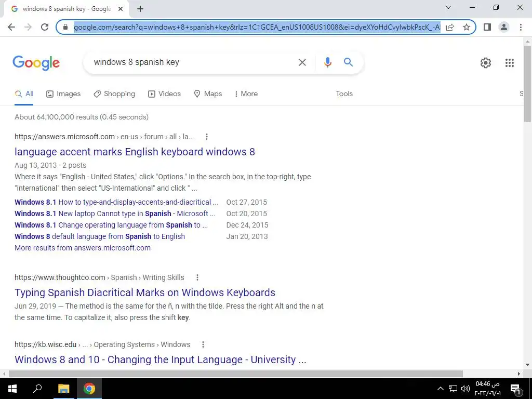Image resolution: width=532 pixels, height=399 pixels.
Task: Reload the page with the refresh icon
Action: (x=45, y=27)
